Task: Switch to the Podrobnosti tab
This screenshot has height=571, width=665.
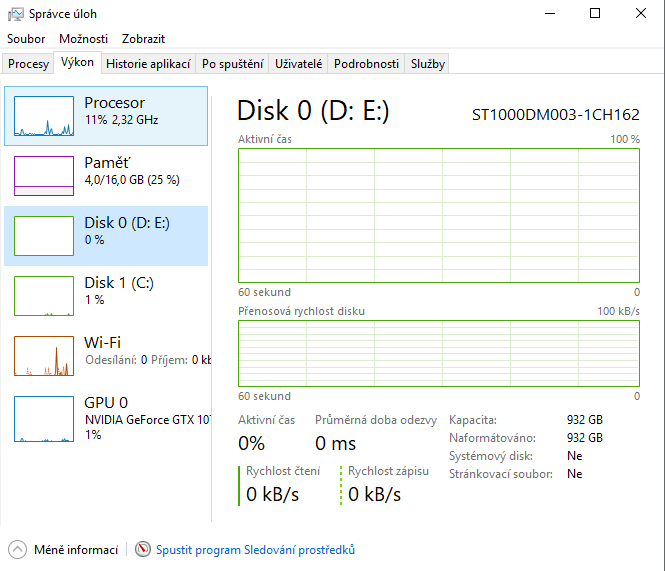Action: tap(367, 64)
